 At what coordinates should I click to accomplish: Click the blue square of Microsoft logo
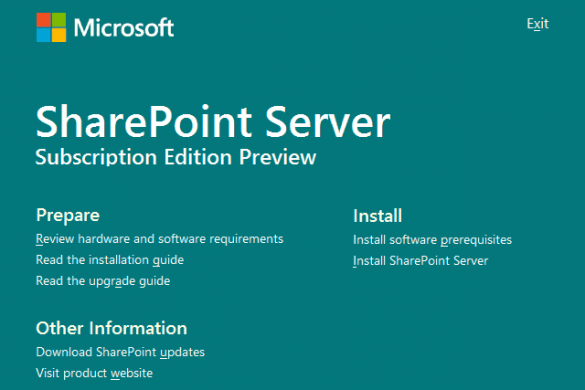pyautogui.click(x=43, y=35)
